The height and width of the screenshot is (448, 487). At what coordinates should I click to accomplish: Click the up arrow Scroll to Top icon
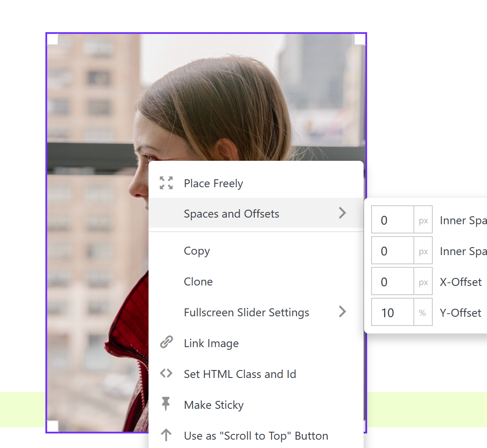(x=166, y=435)
